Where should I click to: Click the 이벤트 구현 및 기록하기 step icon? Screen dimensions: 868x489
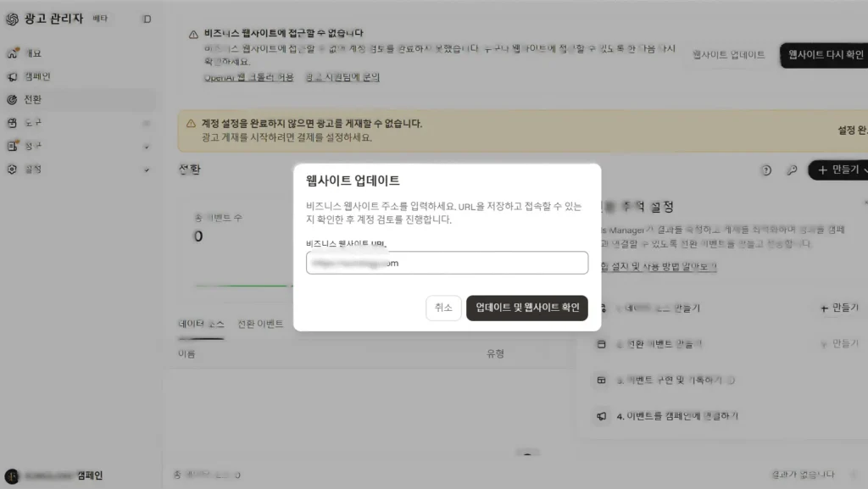point(602,380)
